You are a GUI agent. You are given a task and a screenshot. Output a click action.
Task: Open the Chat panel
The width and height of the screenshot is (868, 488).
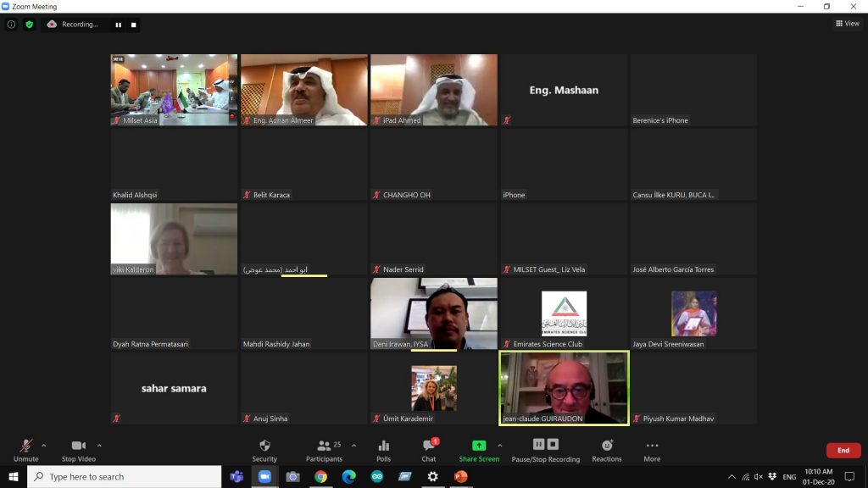[x=429, y=449]
